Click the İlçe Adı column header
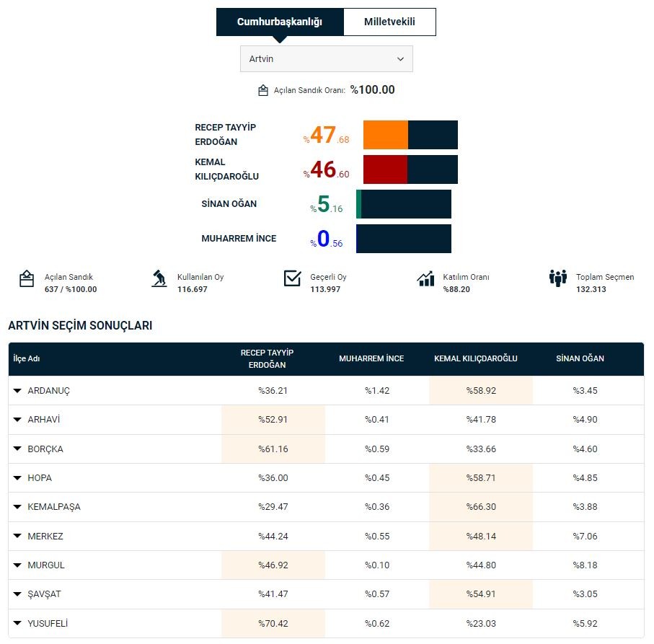The height and width of the screenshot is (644, 654). 26,358
